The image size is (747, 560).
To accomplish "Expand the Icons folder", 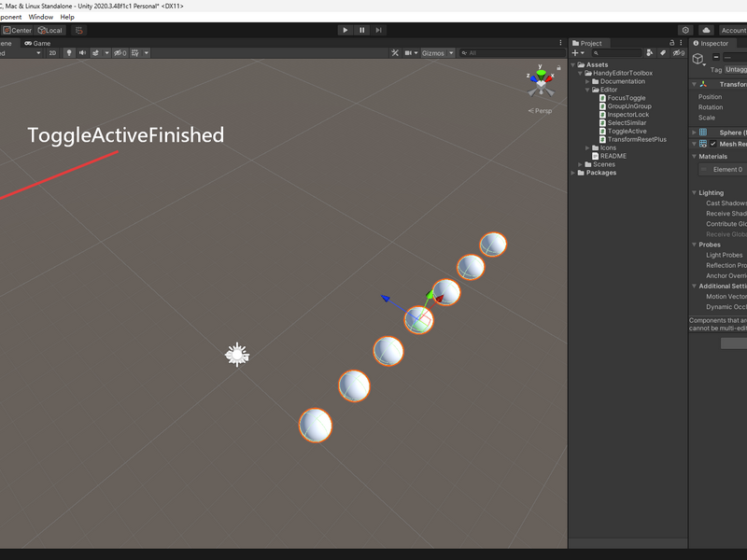I will (x=587, y=147).
